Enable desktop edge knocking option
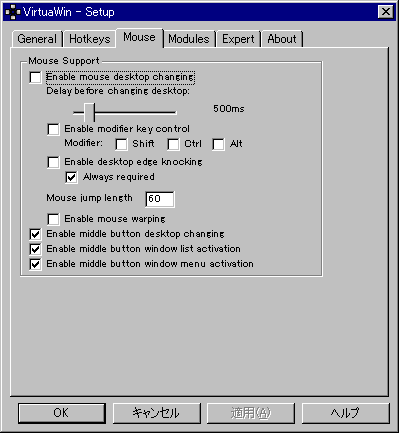Screen dimensions: 399x433 point(53,162)
